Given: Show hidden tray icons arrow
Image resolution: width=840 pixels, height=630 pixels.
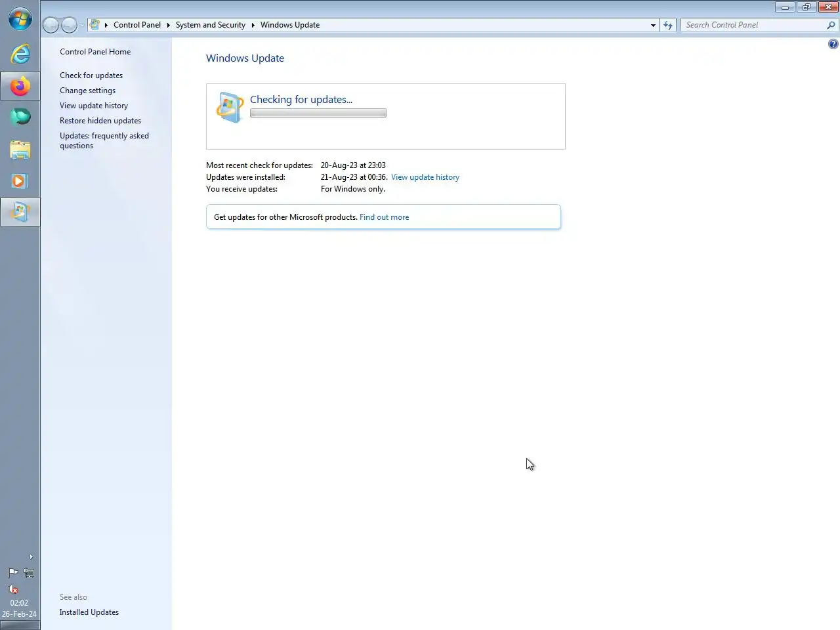Looking at the screenshot, I should click(x=31, y=556).
